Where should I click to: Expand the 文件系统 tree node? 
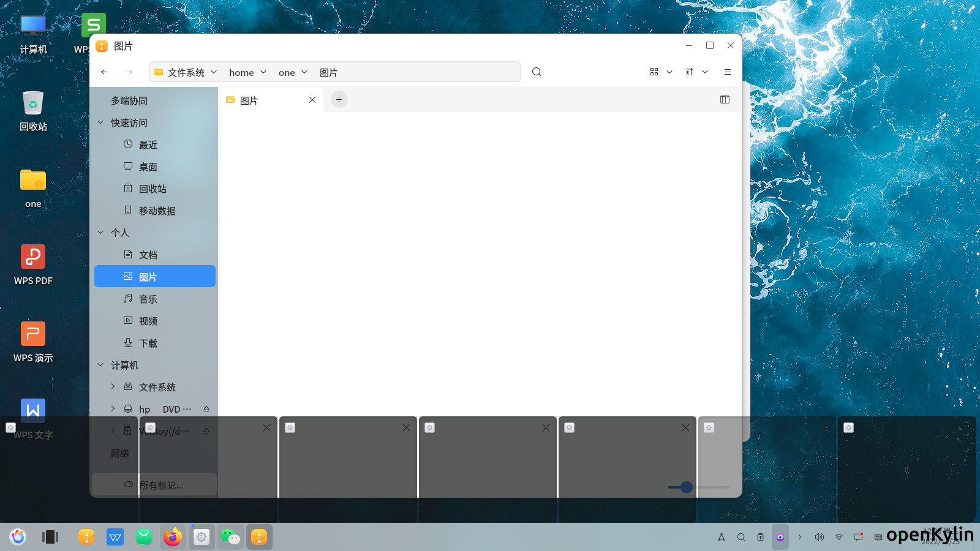(x=113, y=387)
